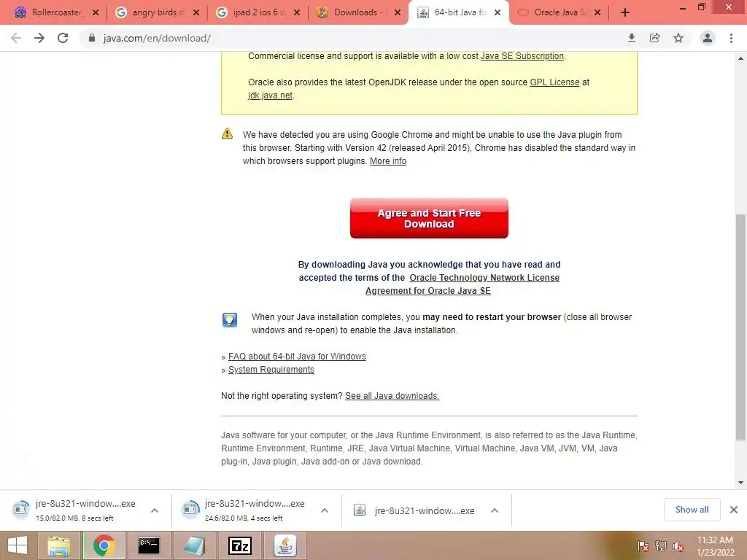Open the 7-Zip taskbar icon
The image size is (747, 560).
coord(239,545)
